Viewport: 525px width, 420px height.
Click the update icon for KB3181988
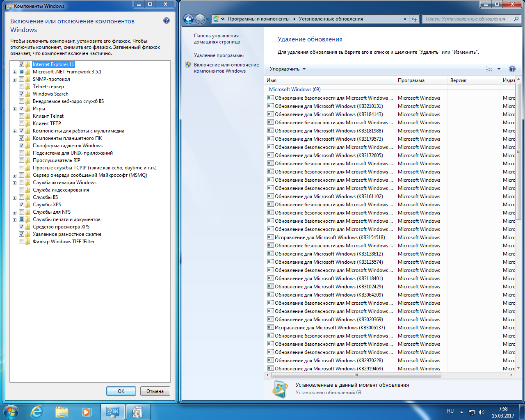point(271,130)
